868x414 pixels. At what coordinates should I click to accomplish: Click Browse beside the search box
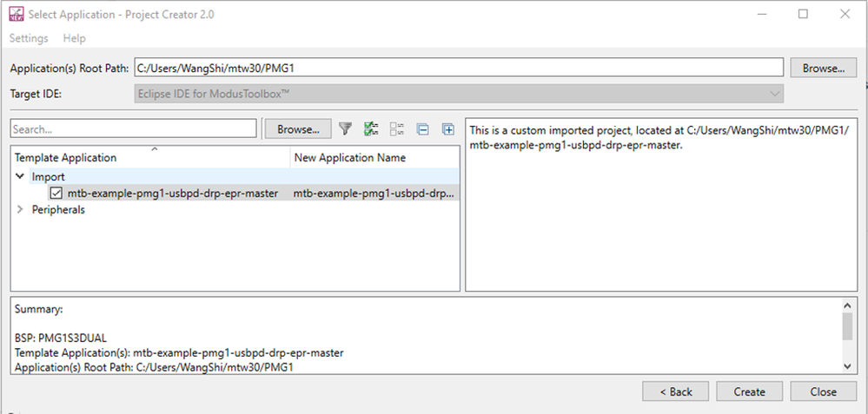click(298, 129)
